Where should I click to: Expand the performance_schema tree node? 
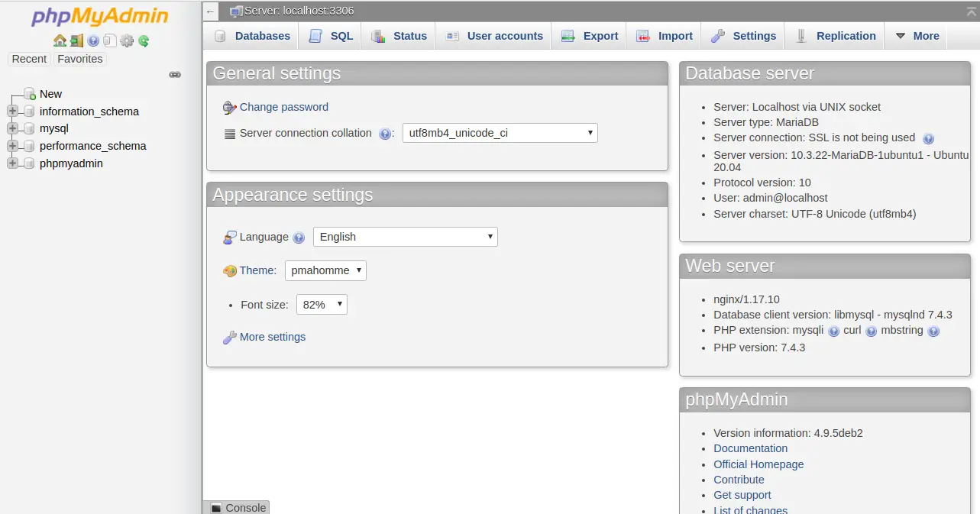click(12, 146)
